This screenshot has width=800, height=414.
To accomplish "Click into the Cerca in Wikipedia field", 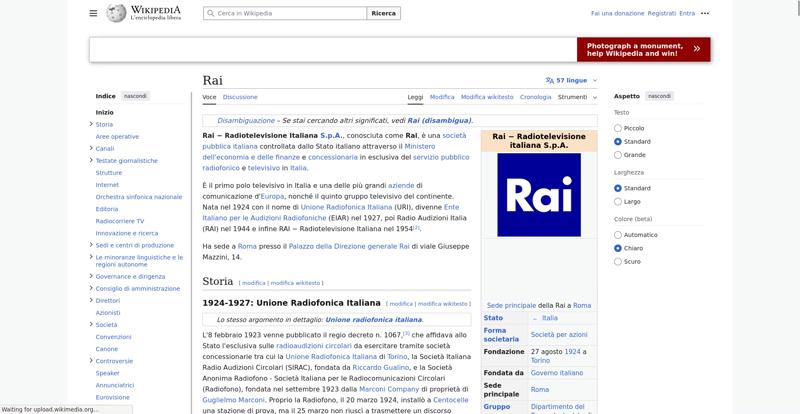I will click(285, 13).
